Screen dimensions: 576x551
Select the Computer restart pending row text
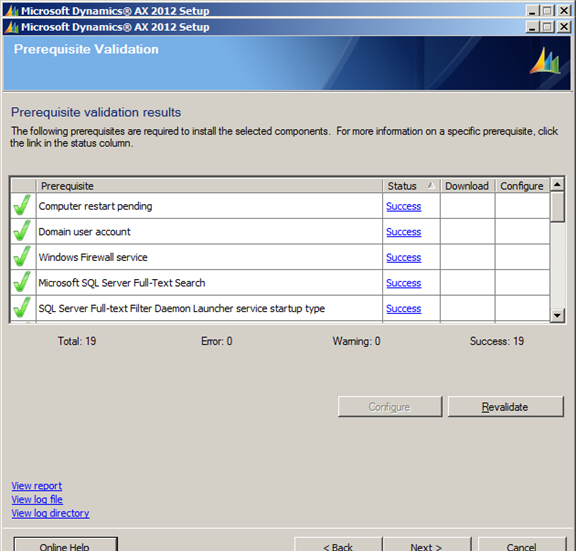(x=96, y=206)
